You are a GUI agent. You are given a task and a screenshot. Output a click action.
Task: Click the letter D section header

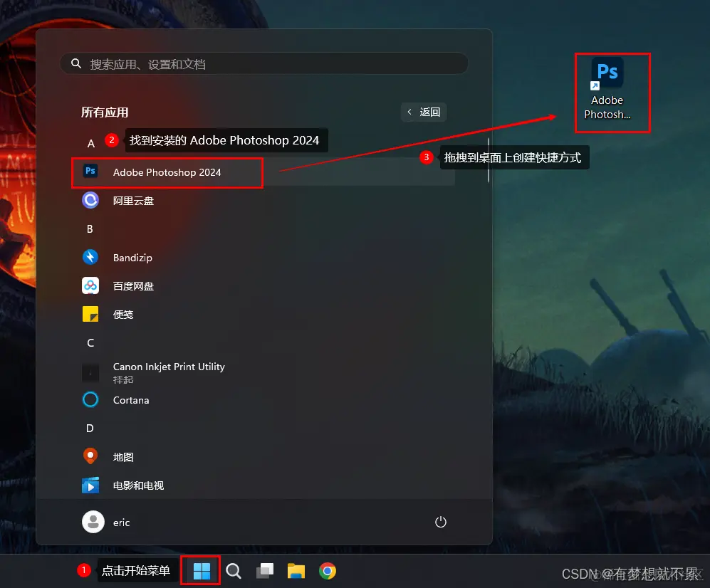coord(90,429)
